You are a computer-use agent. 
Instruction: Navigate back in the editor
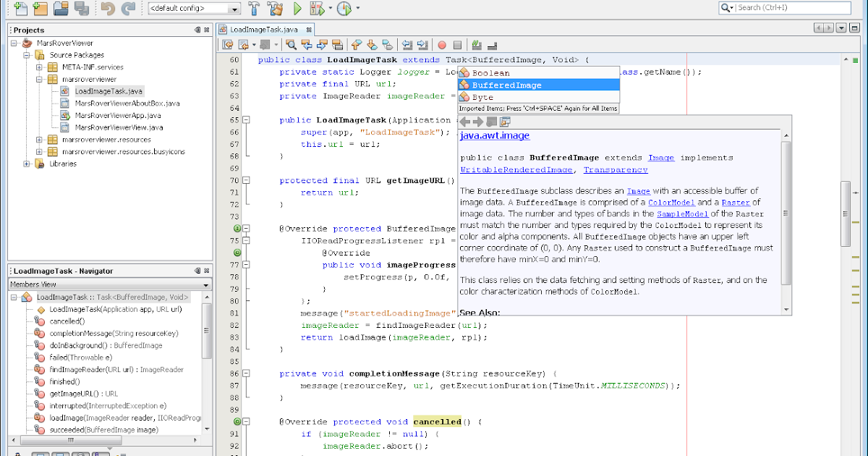coord(242,45)
